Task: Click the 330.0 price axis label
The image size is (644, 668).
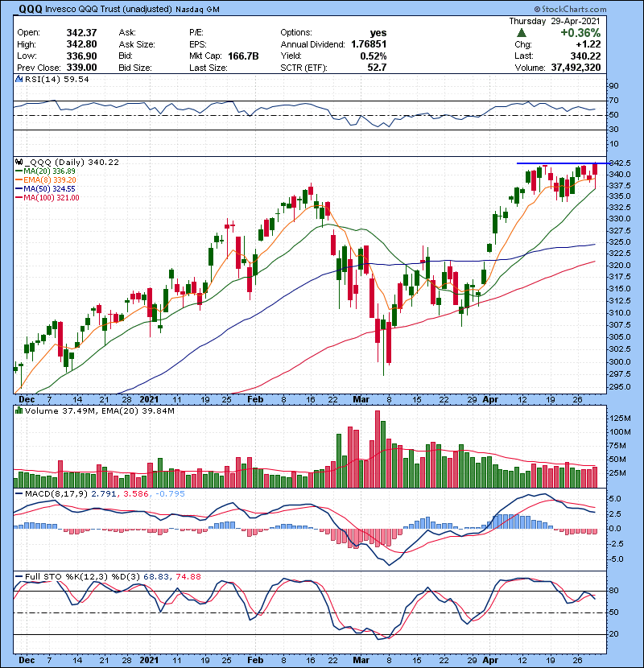Action: tap(620, 219)
